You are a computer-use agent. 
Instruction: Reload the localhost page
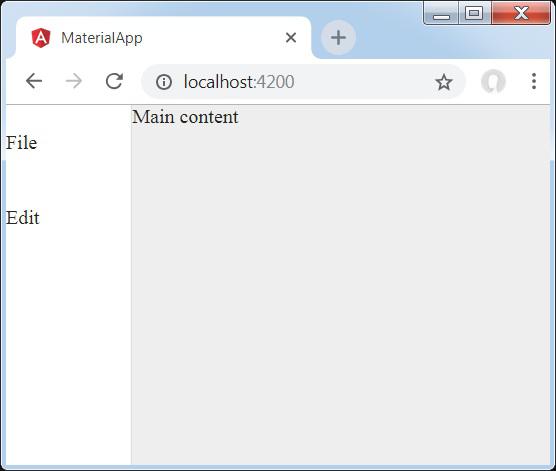tap(114, 81)
